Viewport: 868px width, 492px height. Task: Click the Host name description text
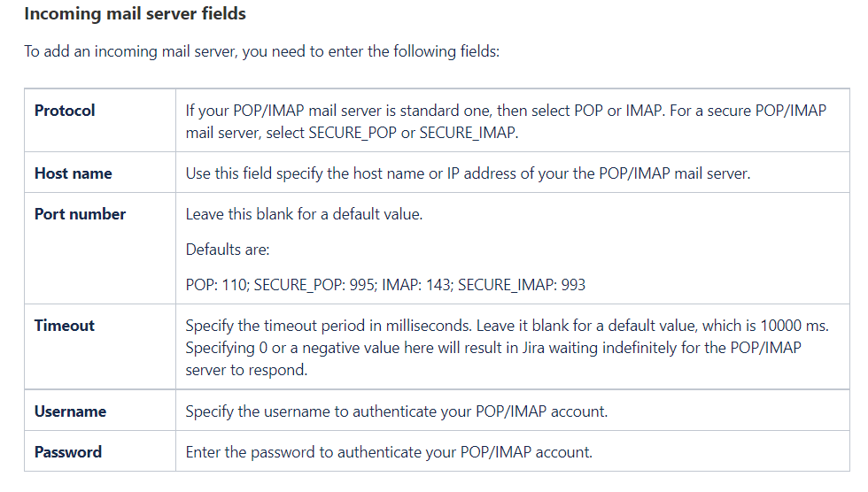point(468,173)
